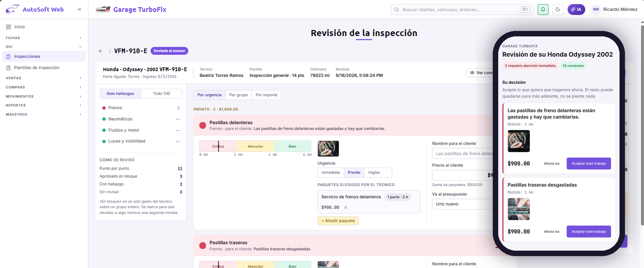Open the notifications bell

click(x=543, y=10)
